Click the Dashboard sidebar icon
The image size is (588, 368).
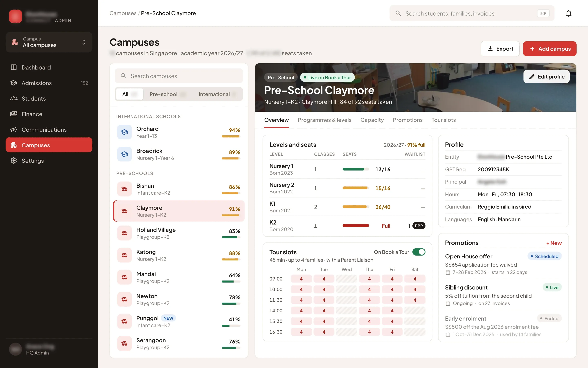pyautogui.click(x=14, y=67)
